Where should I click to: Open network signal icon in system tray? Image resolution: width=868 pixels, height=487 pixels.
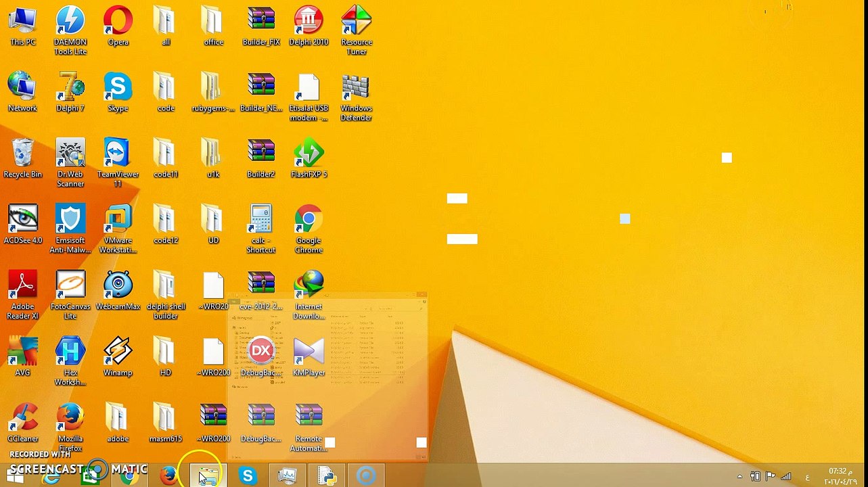tap(786, 477)
